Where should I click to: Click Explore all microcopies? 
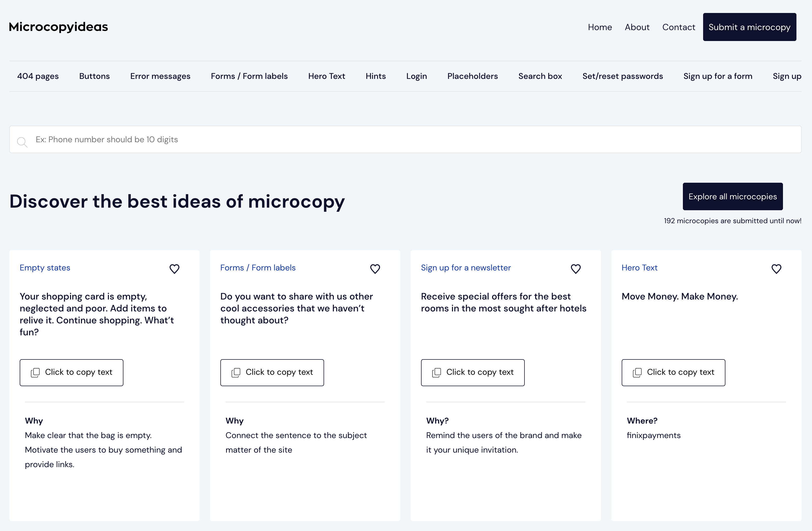pyautogui.click(x=732, y=196)
